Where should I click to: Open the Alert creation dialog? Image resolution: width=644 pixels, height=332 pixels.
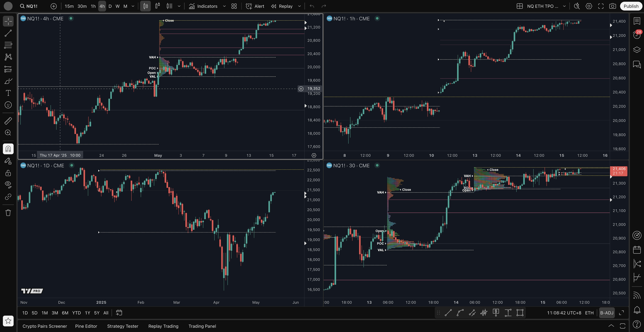(255, 6)
